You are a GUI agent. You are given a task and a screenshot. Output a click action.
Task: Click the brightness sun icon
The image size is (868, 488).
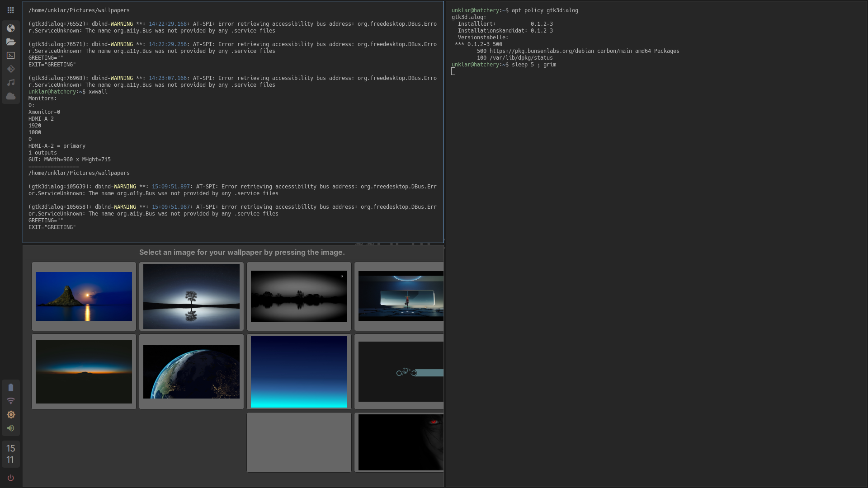[x=11, y=415]
